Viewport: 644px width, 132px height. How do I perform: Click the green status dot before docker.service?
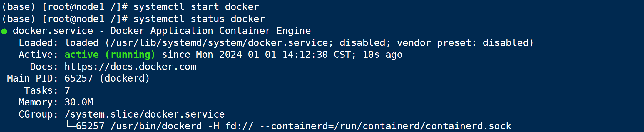(x=4, y=31)
